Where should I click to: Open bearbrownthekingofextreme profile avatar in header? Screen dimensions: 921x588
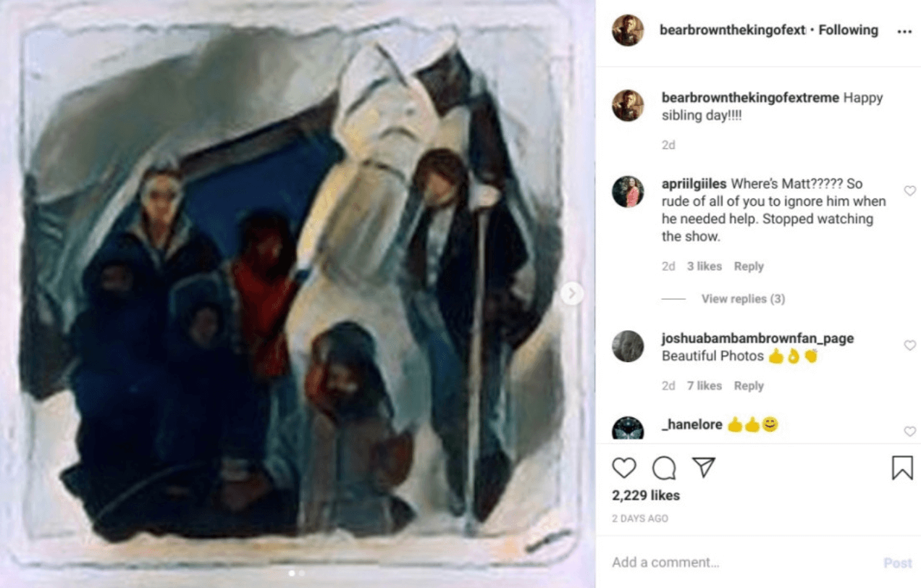628,30
